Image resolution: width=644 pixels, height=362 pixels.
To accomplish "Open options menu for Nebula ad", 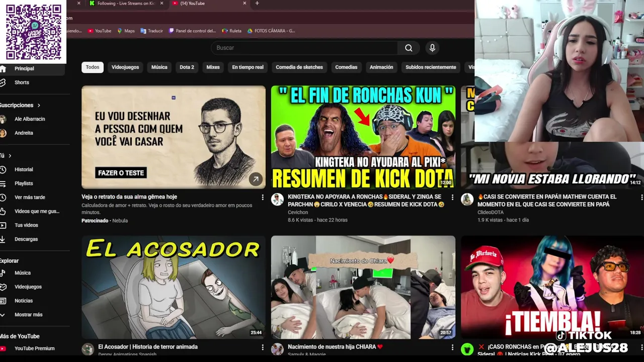I will coord(262,198).
